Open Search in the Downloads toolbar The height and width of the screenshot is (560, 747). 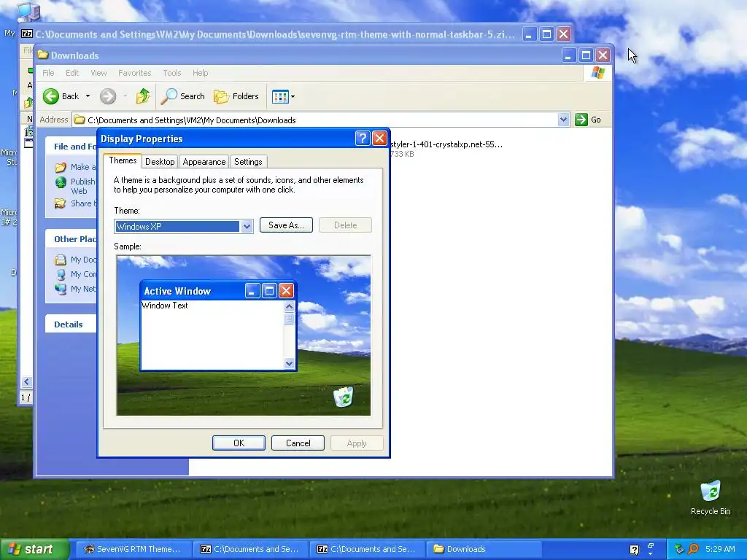183,96
